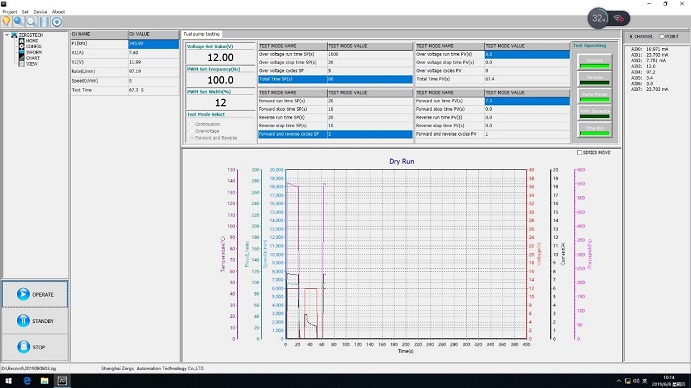Toggle the Pump Power button
The height and width of the screenshot is (388, 691).
click(594, 95)
